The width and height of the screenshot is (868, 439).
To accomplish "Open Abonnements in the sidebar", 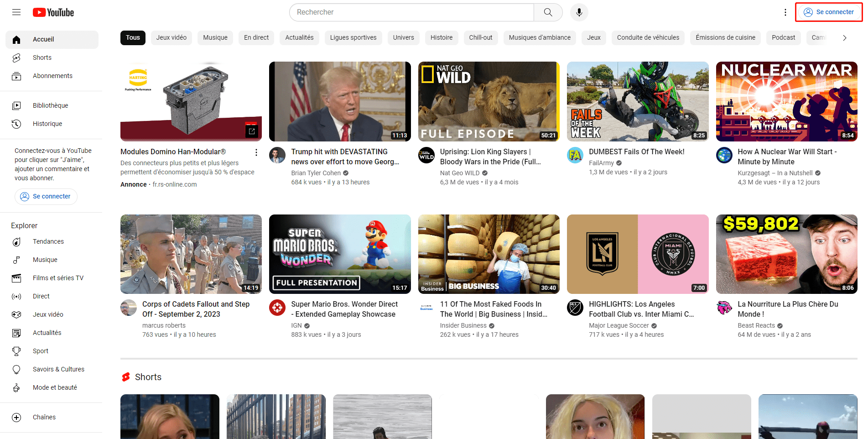I will (52, 76).
